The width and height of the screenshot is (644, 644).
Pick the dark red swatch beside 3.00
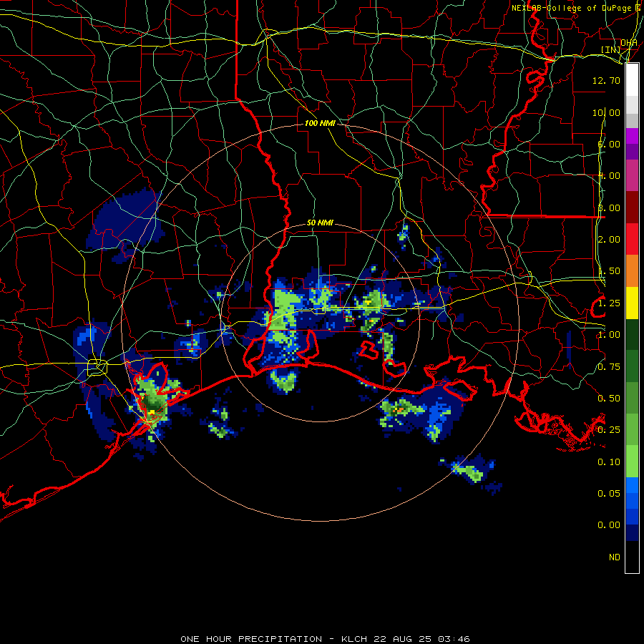pyautogui.click(x=632, y=208)
